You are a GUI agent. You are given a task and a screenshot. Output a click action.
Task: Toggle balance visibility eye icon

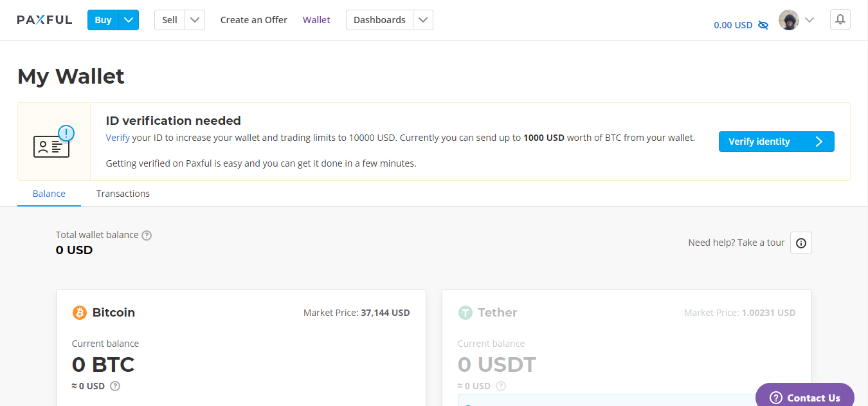pyautogui.click(x=763, y=25)
